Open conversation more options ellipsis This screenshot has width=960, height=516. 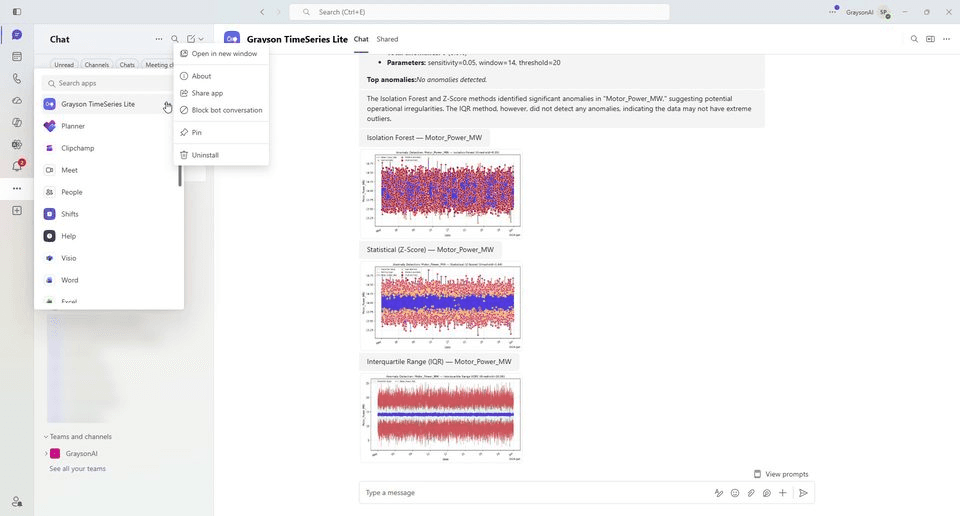tap(947, 39)
